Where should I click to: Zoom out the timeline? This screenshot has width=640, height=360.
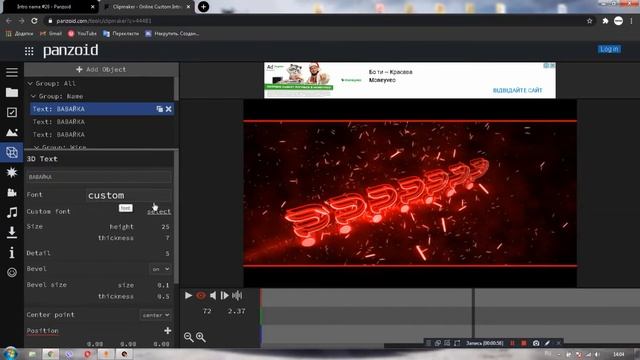[x=188, y=337]
